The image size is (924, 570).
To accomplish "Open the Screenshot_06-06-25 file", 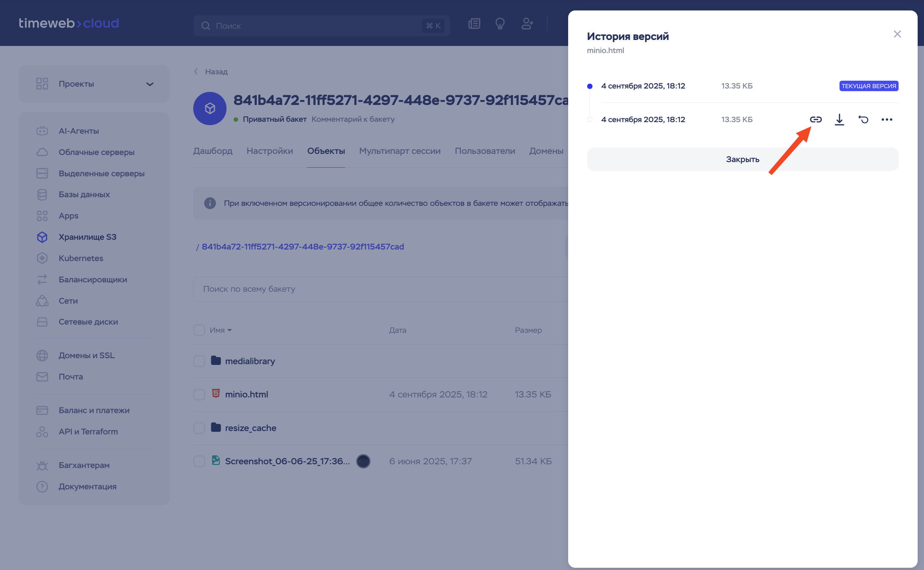I will pos(287,461).
